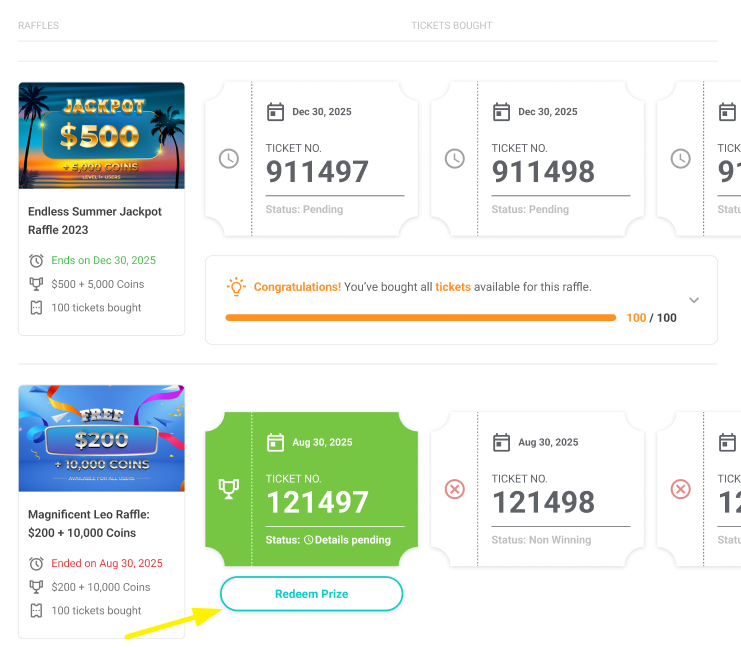Open the Magnificent Leo Raffle title link
Image resolution: width=741 pixels, height=648 pixels.
(88, 524)
